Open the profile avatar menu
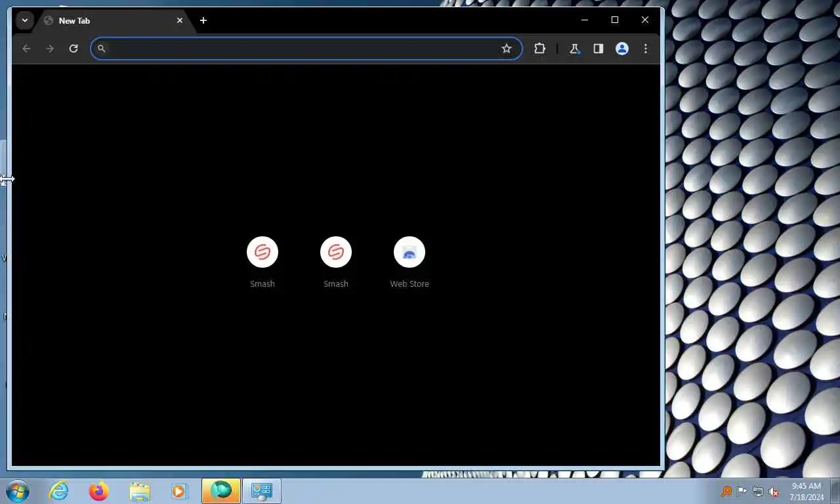This screenshot has width=840, height=504. tap(622, 49)
